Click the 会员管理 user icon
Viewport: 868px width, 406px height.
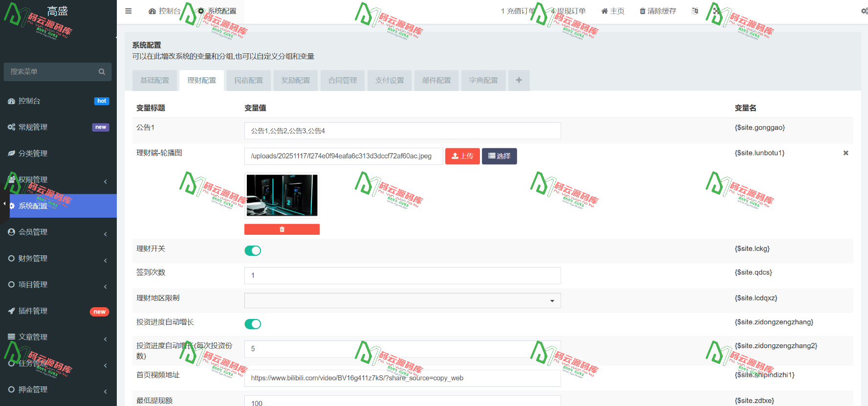click(x=11, y=232)
